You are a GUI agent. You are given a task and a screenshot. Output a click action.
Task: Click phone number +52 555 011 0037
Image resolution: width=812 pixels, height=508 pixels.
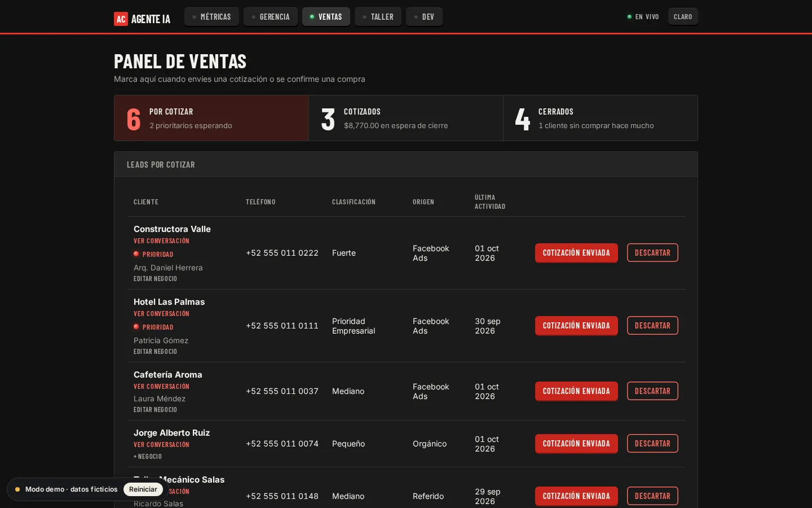[282, 391]
